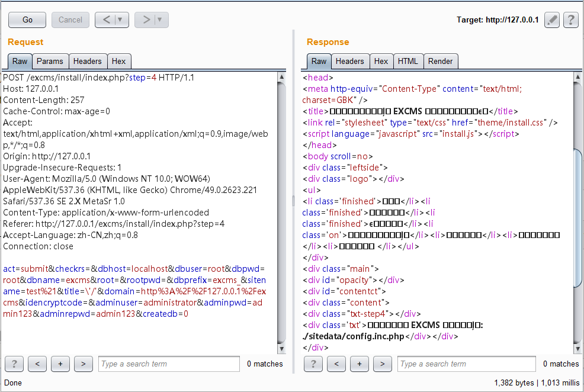Screen dimensions: 584x392
Task: Click the Go button to send request
Action: pyautogui.click(x=27, y=20)
